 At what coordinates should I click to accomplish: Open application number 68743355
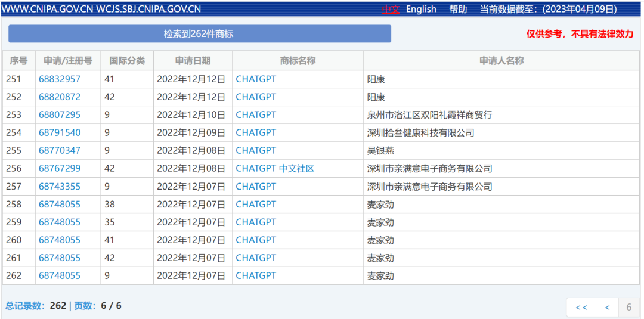click(x=60, y=187)
